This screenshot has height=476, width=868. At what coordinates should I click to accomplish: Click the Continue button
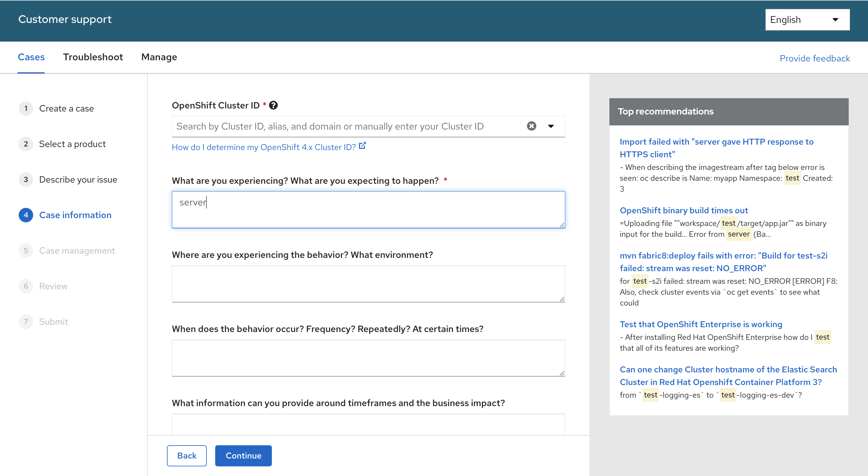pyautogui.click(x=243, y=456)
